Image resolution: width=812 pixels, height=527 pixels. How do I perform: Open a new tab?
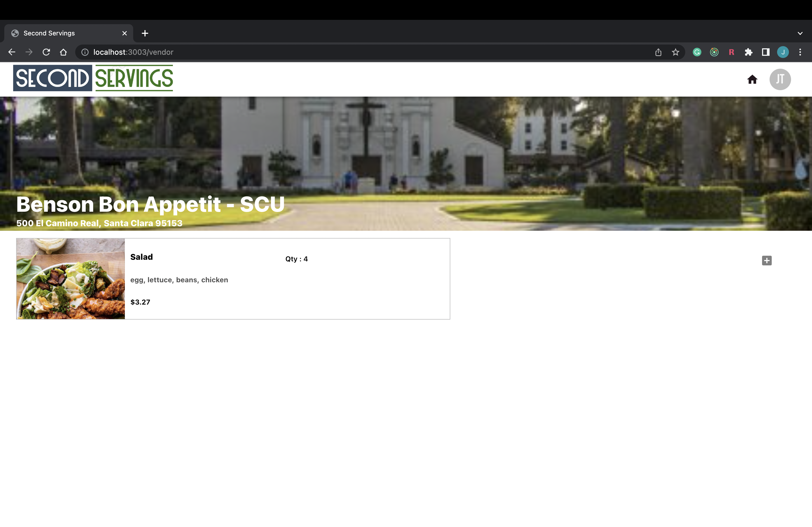pos(145,33)
